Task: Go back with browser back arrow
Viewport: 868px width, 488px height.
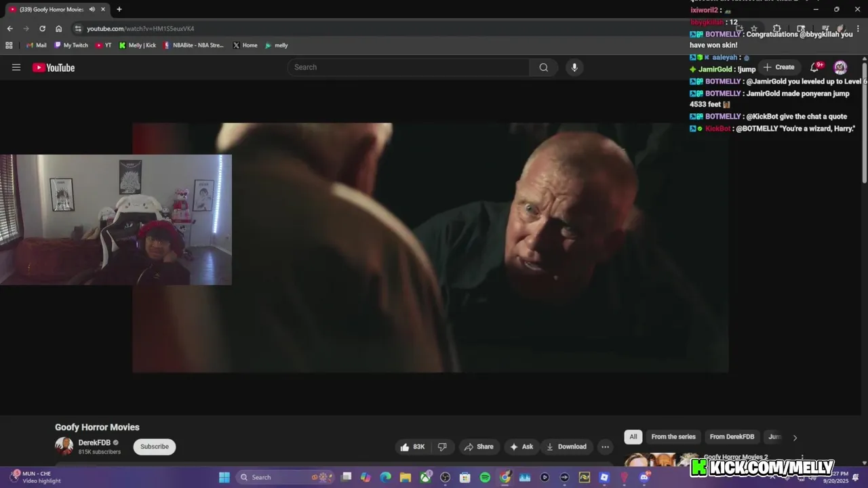Action: (9, 28)
